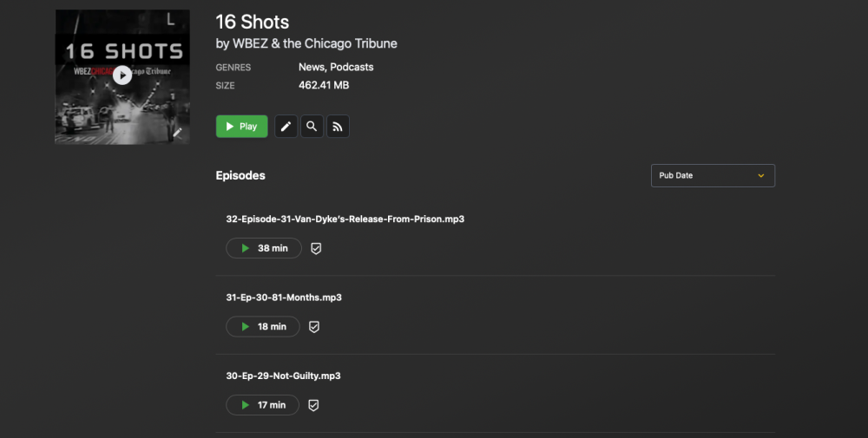Open RSS feed icon button
868x438 pixels.
(x=338, y=127)
